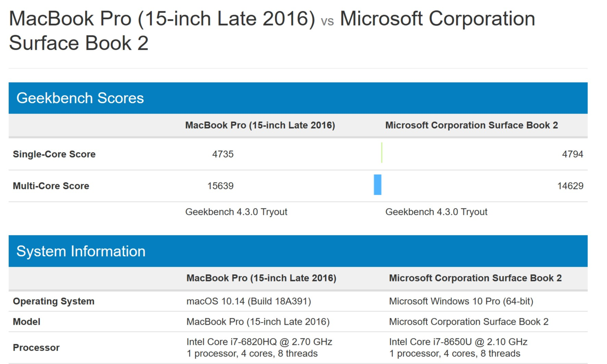
Task: Click the Single-Core Score row label
Action: [x=54, y=154]
